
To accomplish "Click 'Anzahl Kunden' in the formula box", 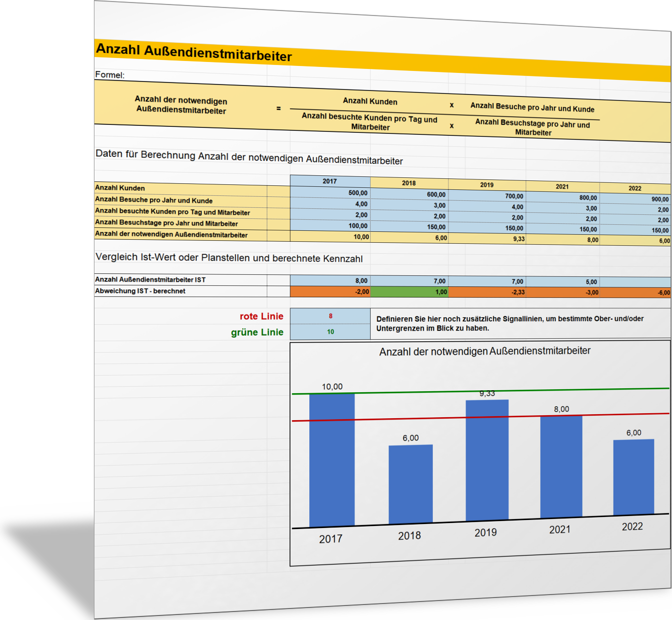I will tap(370, 101).
